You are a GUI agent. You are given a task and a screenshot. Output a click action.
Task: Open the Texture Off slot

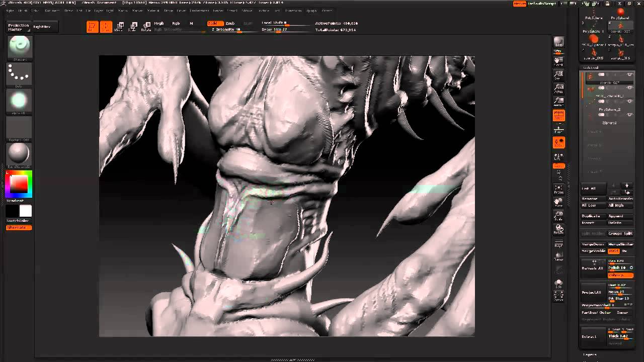pos(20,129)
